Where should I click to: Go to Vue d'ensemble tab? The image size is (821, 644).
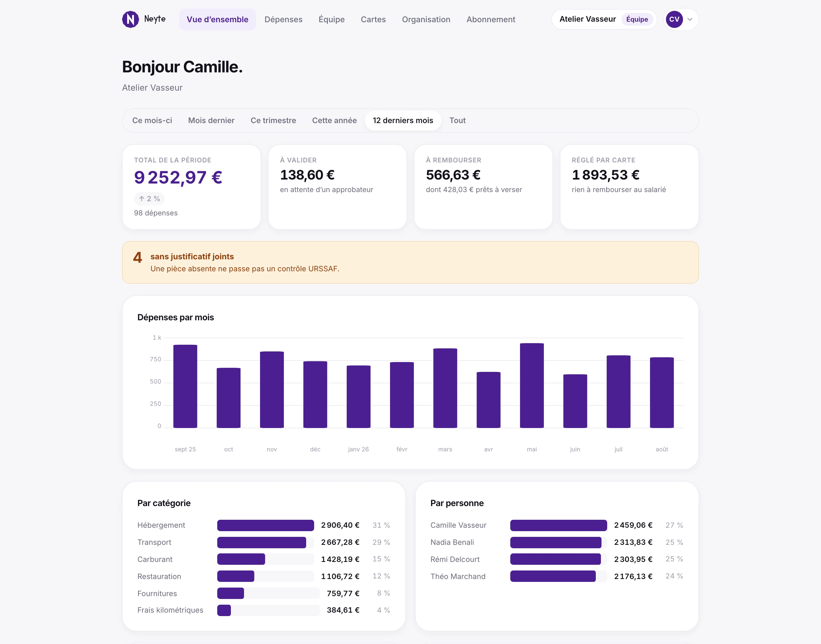pos(218,19)
